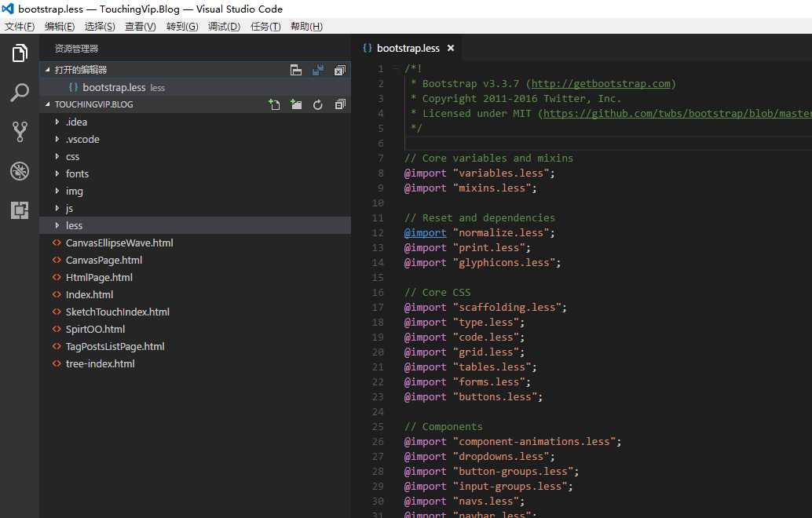The image size is (812, 518).
Task: Click HTML icon beside CanvasEllipseWave.html
Action: pos(57,243)
